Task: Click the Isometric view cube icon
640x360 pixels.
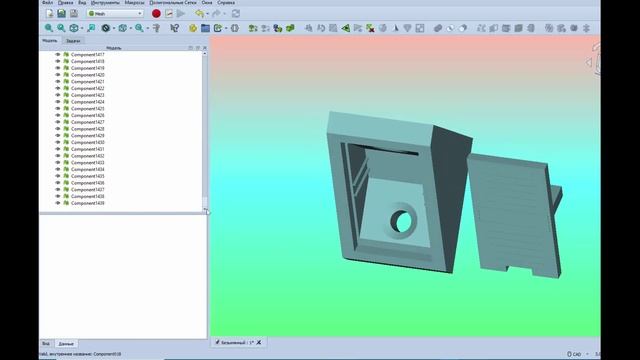Action: coord(74,28)
